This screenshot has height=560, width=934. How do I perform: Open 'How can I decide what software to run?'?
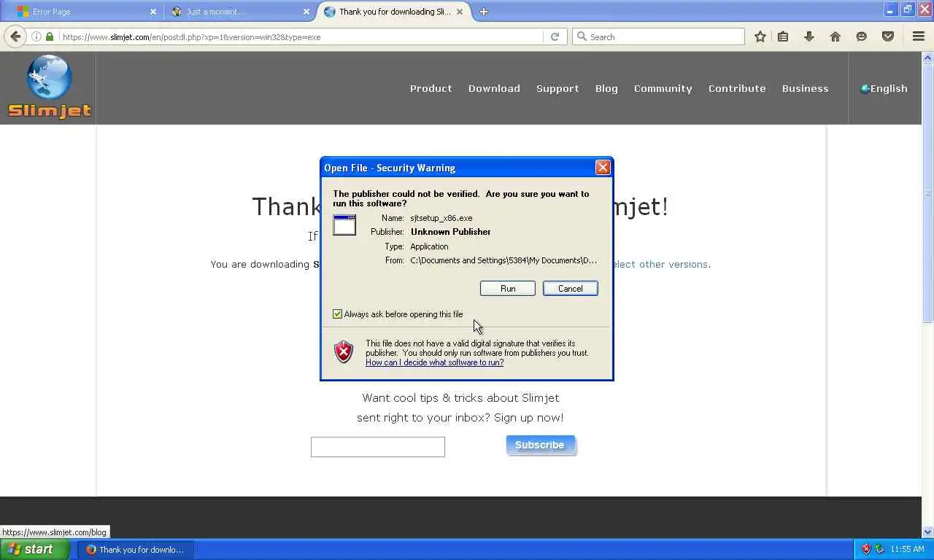point(434,362)
